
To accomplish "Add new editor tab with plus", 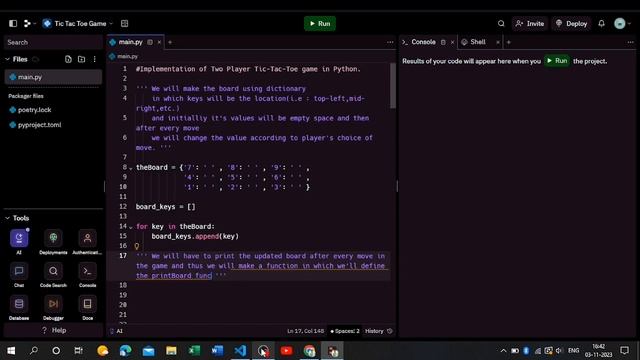I will 170,42.
